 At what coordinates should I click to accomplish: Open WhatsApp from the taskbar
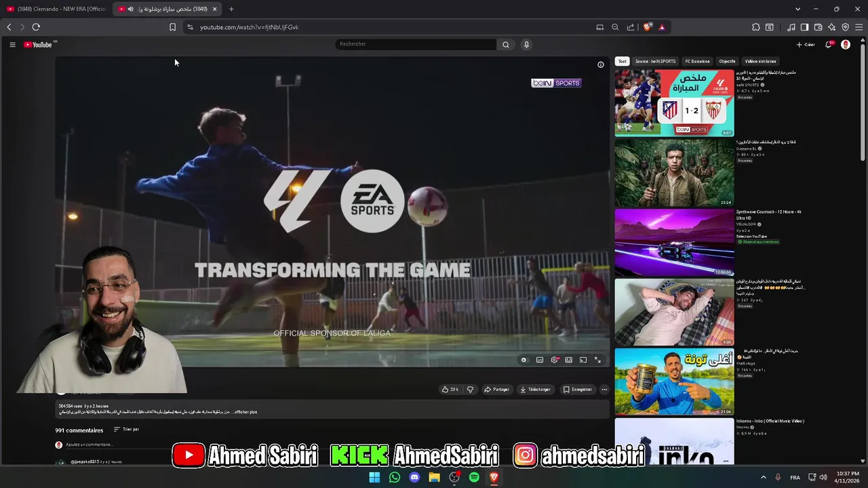coord(395,477)
